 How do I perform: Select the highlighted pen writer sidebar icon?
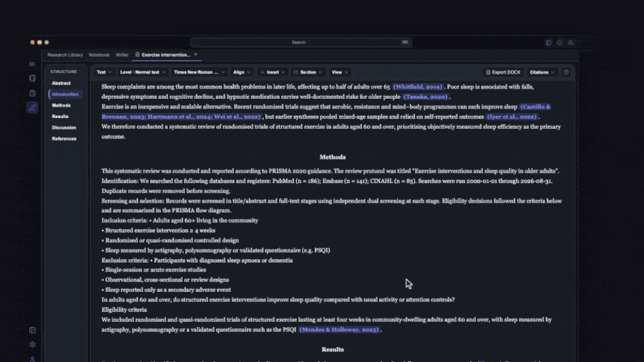(32, 108)
